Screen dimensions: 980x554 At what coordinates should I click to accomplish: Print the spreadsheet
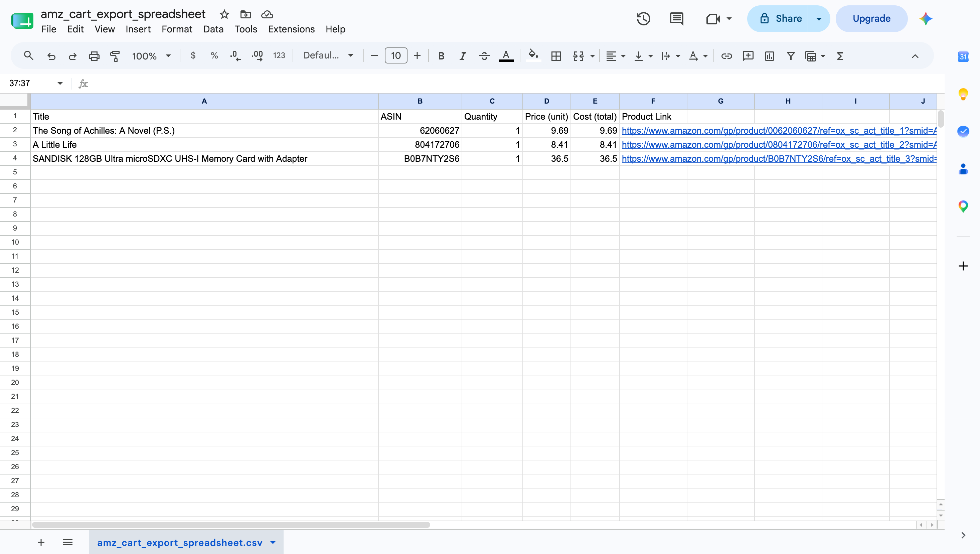coord(94,56)
